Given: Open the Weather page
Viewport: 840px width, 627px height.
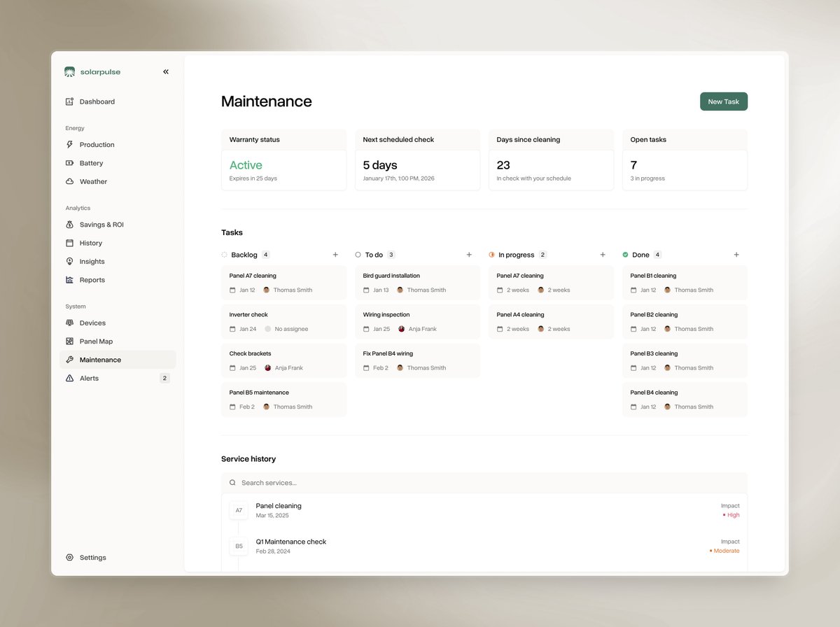Looking at the screenshot, I should pos(118,181).
